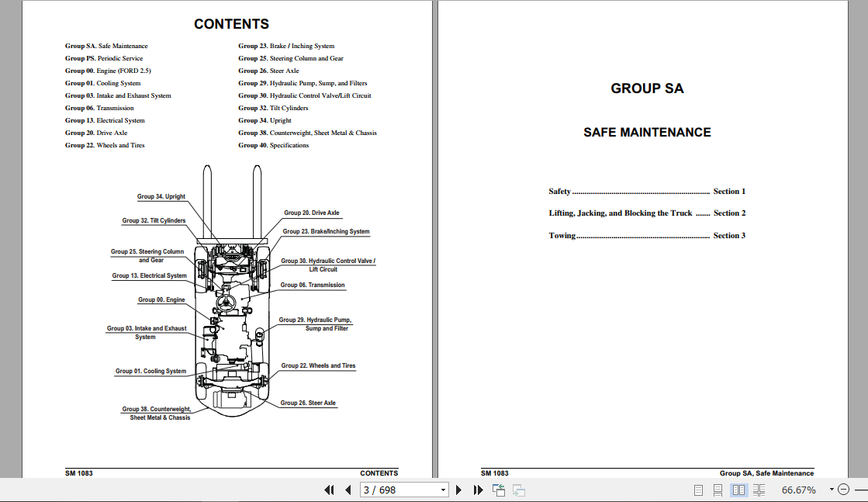Click 'Group 26. Steer Axle' in the contents list

269,71
